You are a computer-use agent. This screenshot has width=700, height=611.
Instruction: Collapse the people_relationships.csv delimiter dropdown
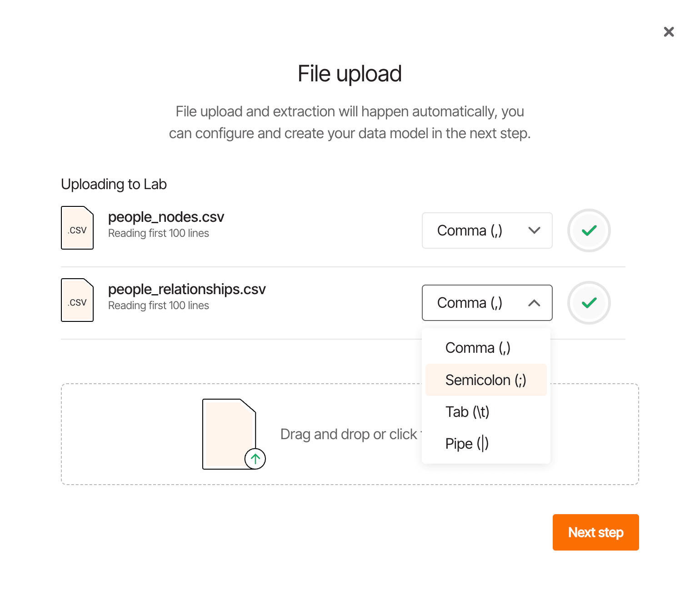click(487, 303)
